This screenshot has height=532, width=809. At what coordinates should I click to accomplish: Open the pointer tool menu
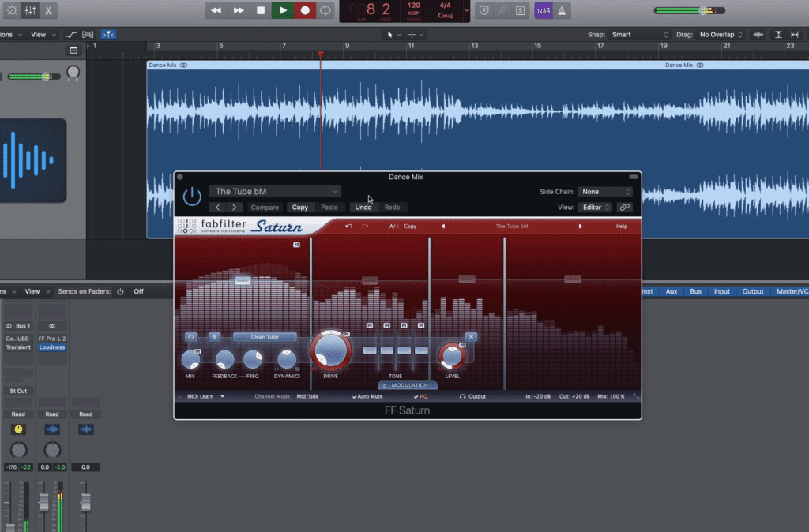pos(393,35)
